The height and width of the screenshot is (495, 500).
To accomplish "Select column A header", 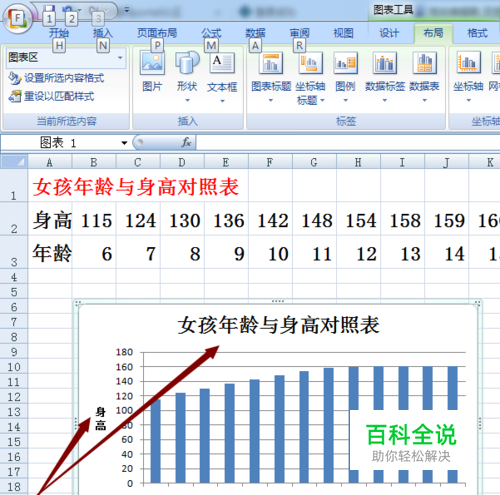I will (50, 162).
